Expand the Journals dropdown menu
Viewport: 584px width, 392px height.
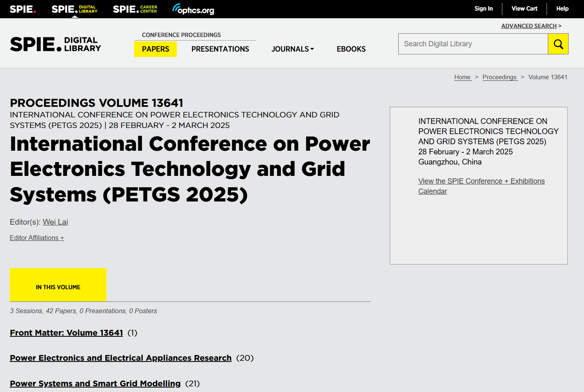pyautogui.click(x=293, y=49)
